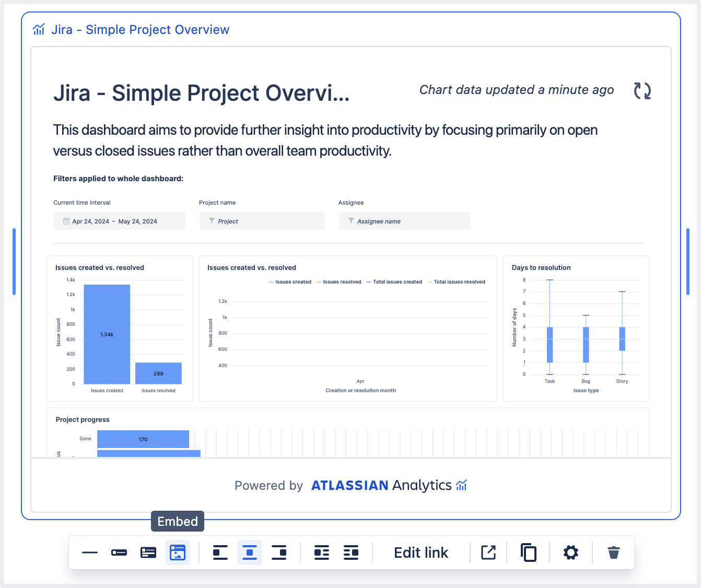This screenshot has height=588, width=701.
Task: Select the card display option
Action: 148,552
